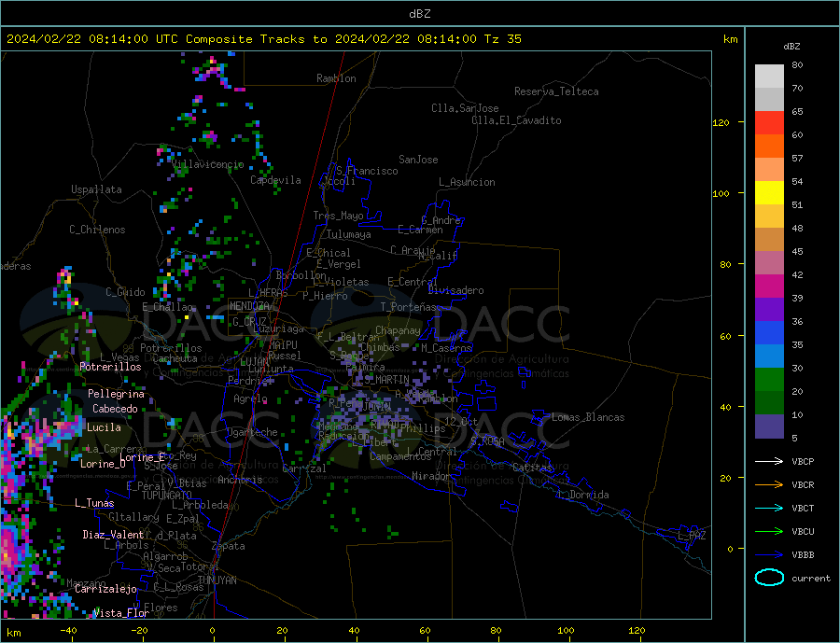The width and height of the screenshot is (840, 643).
Task: Click the 42 dBZ magenta color swatch
Action: (769, 287)
